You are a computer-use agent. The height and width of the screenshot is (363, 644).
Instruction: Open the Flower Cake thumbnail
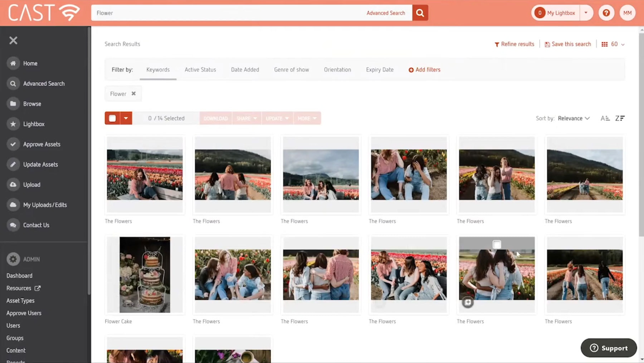(x=145, y=275)
